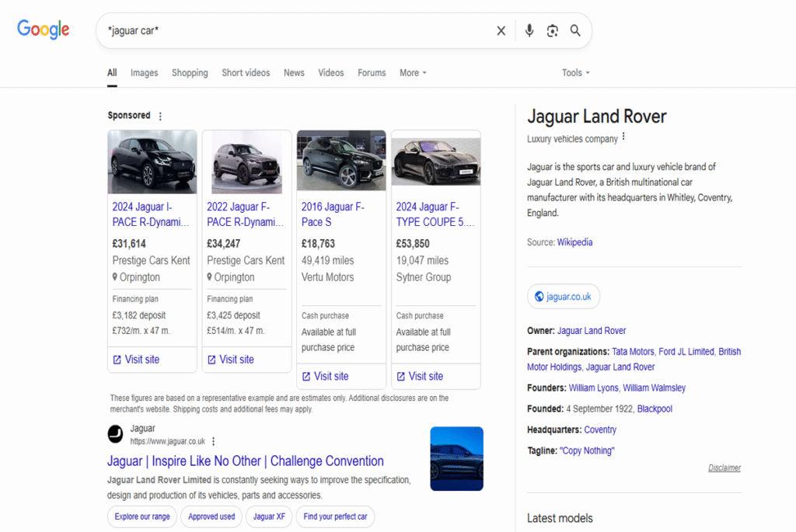Open 2024 Jaguar I-PACE R-Dynami… title link
Screen dimensions: 796x532
(151, 214)
